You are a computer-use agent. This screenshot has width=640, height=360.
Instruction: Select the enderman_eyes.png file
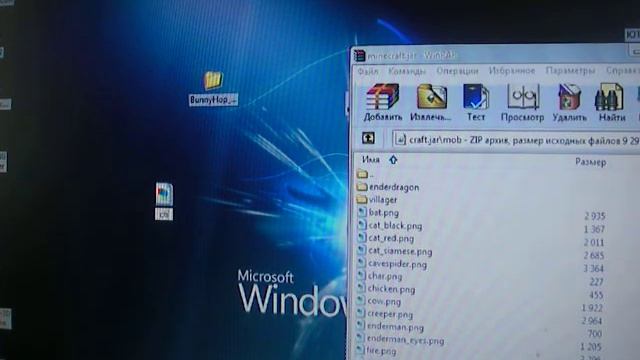400,340
